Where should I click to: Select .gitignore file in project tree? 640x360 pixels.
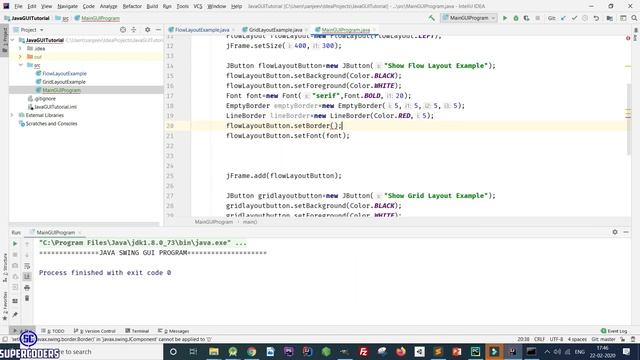(x=44, y=98)
